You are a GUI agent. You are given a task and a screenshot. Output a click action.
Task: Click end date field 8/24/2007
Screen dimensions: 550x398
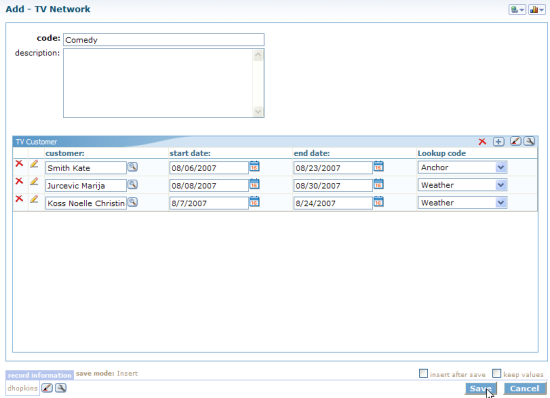click(333, 203)
